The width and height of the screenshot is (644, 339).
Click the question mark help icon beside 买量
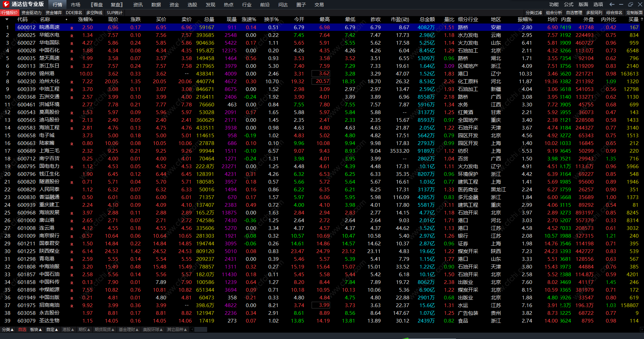(642, 19)
